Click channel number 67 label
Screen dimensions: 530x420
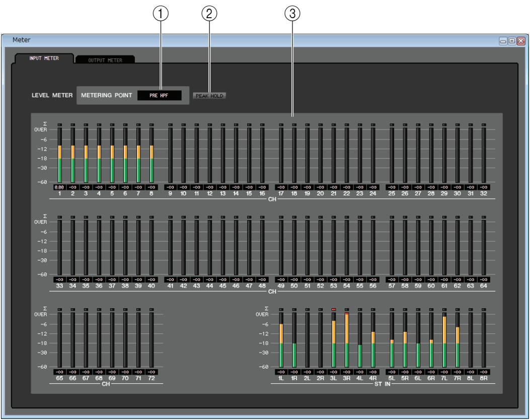(x=86, y=378)
